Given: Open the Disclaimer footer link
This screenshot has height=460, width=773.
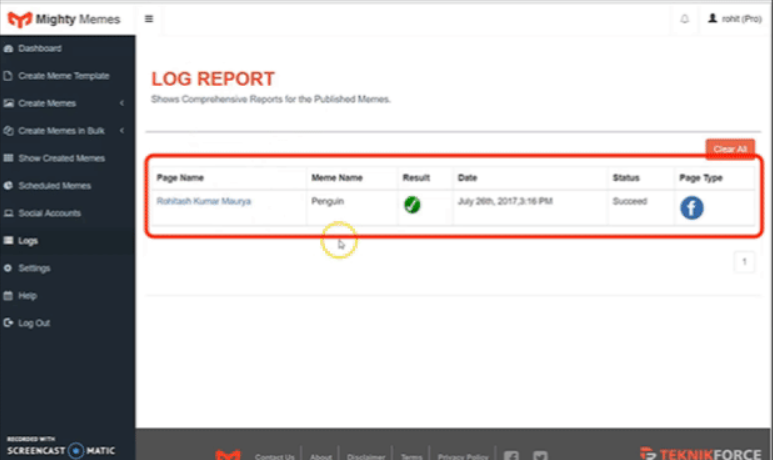Looking at the screenshot, I should (366, 457).
